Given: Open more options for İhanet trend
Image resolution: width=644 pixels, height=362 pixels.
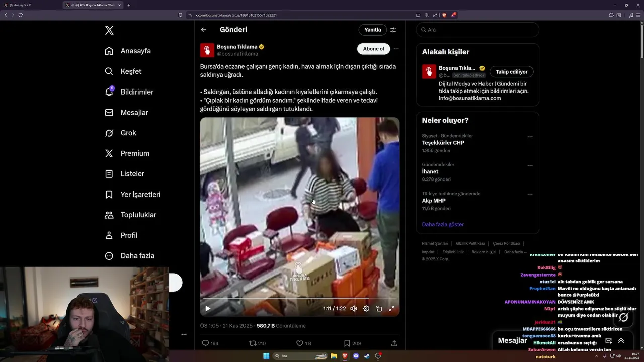Looking at the screenshot, I should (x=530, y=165).
